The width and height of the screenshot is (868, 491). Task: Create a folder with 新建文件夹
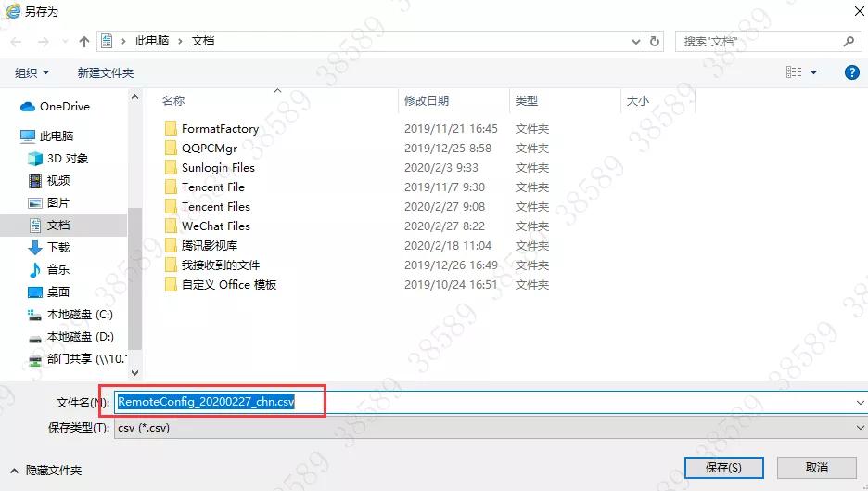point(105,72)
